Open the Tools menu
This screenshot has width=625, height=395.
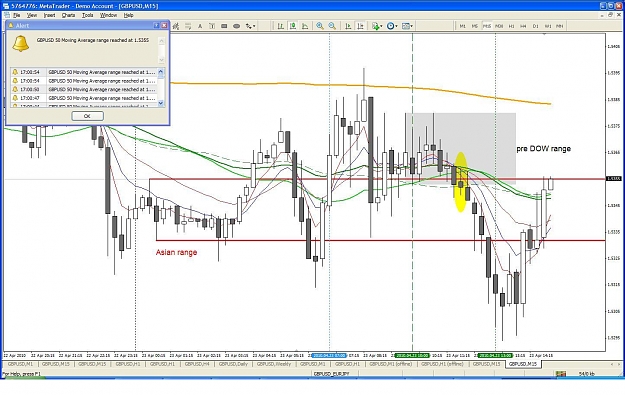pos(87,15)
